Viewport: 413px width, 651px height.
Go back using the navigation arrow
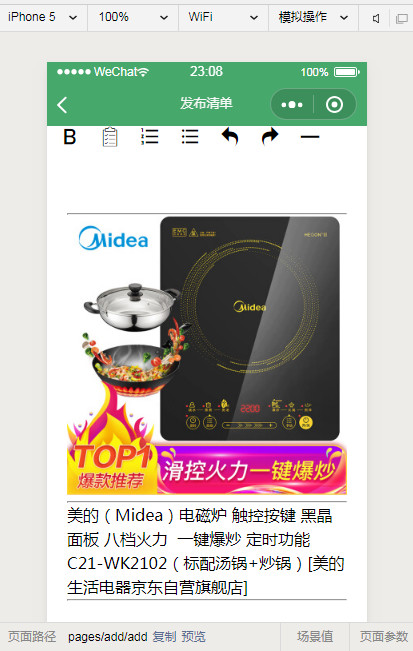point(62,105)
